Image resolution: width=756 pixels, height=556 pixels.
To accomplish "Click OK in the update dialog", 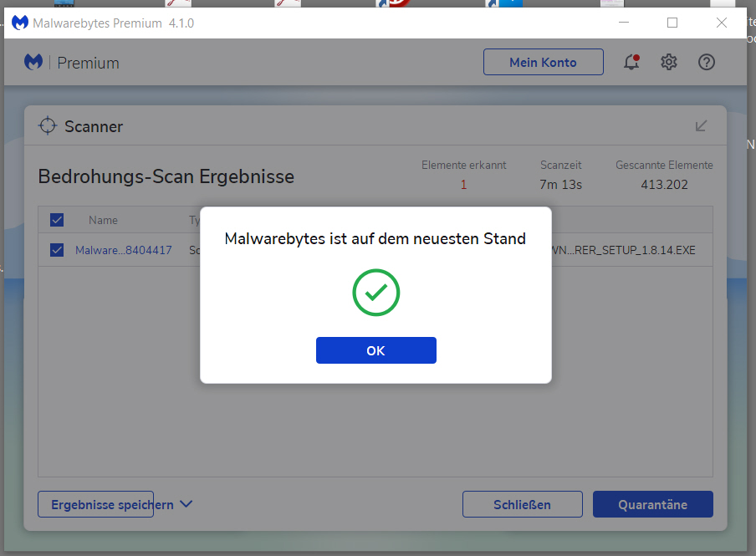I will click(x=376, y=350).
